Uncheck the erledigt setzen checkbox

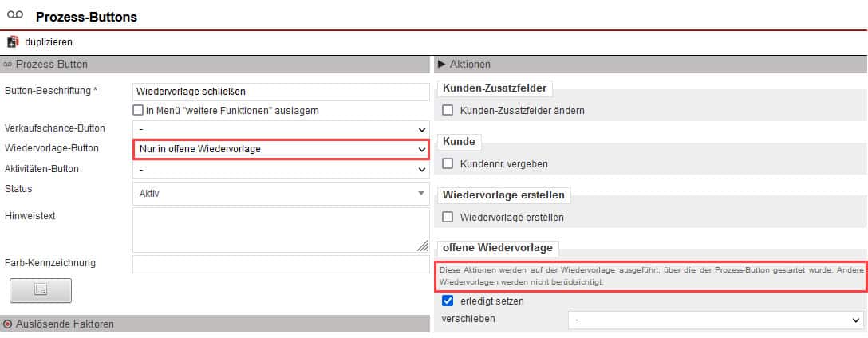coord(448,301)
